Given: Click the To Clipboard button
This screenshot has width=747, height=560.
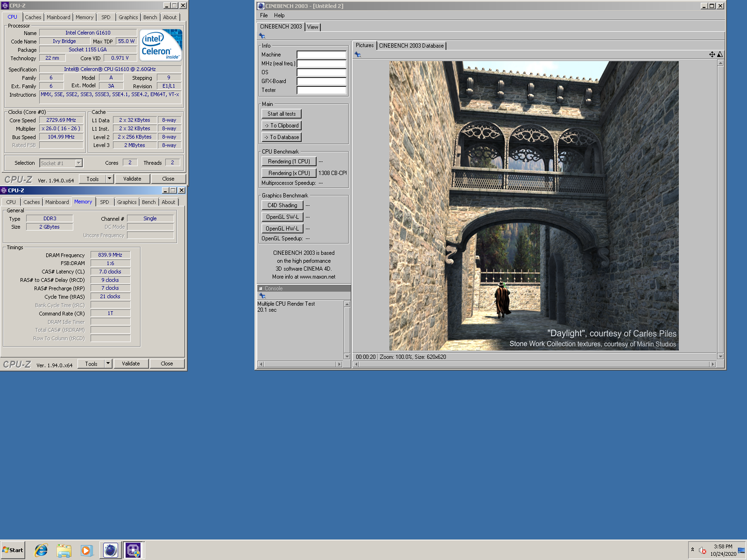Looking at the screenshot, I should point(282,126).
